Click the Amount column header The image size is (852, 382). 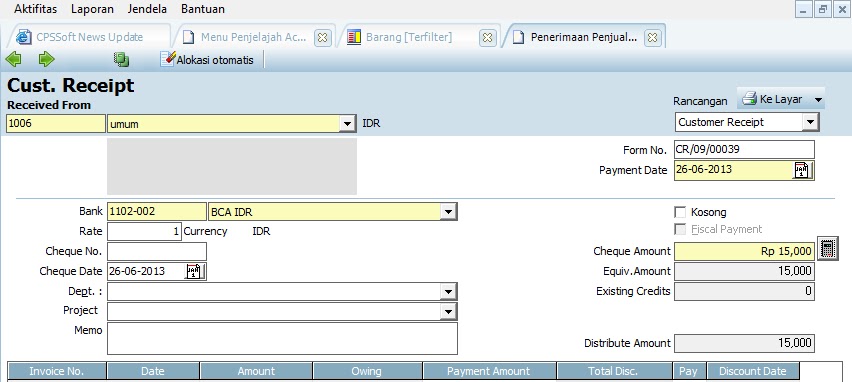[x=256, y=371]
